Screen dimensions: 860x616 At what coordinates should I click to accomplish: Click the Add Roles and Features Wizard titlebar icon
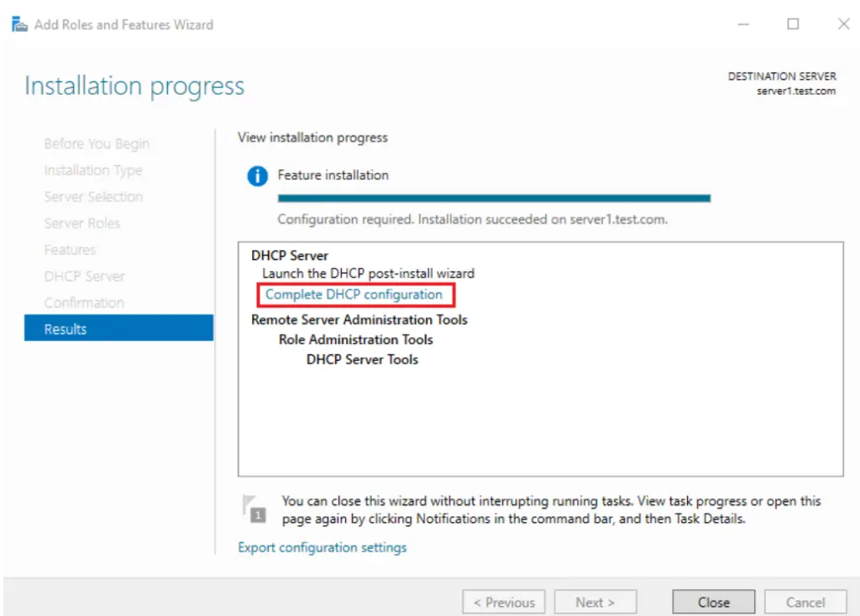[x=18, y=24]
